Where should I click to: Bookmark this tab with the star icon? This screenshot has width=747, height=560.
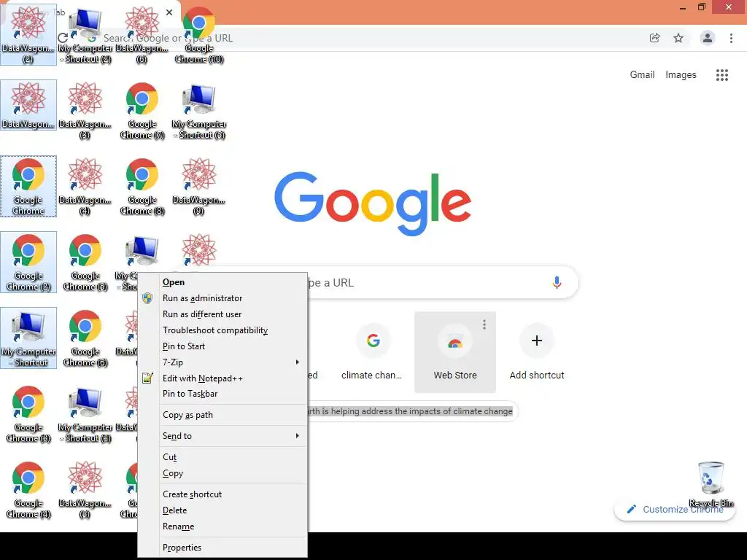click(678, 38)
